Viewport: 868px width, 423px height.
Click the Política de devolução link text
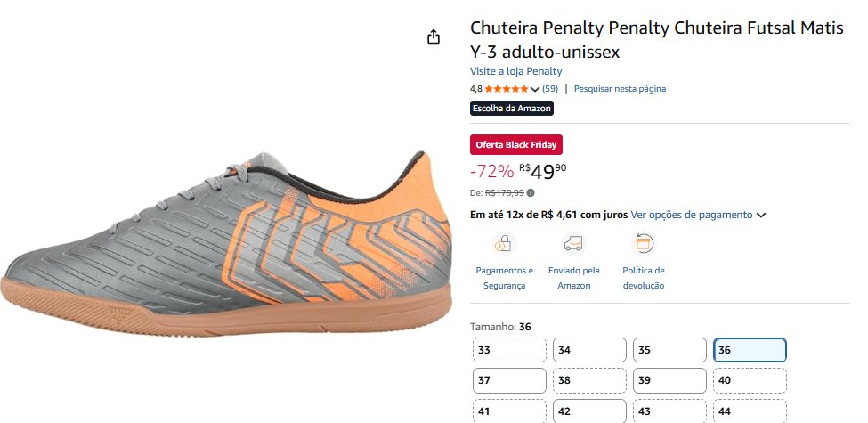pyautogui.click(x=643, y=278)
